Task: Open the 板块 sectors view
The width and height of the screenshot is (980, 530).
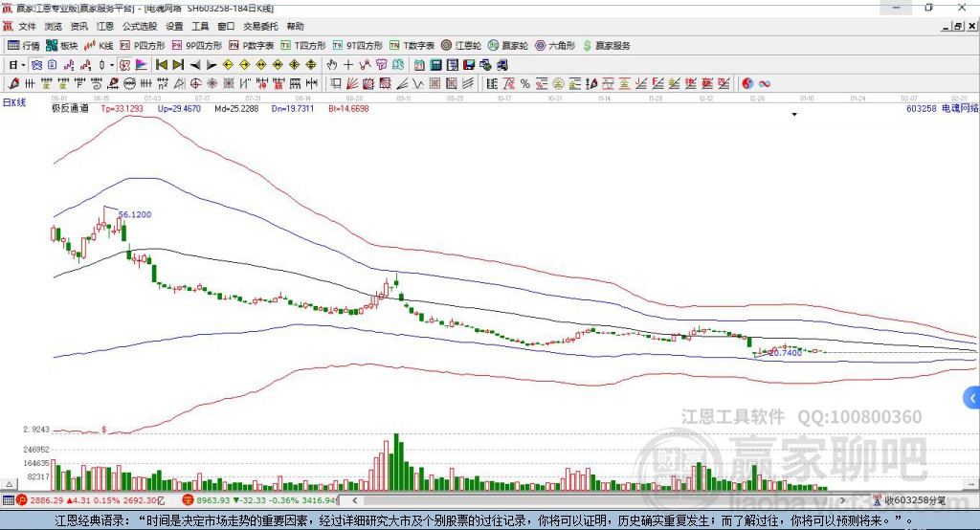Action: click(61, 46)
